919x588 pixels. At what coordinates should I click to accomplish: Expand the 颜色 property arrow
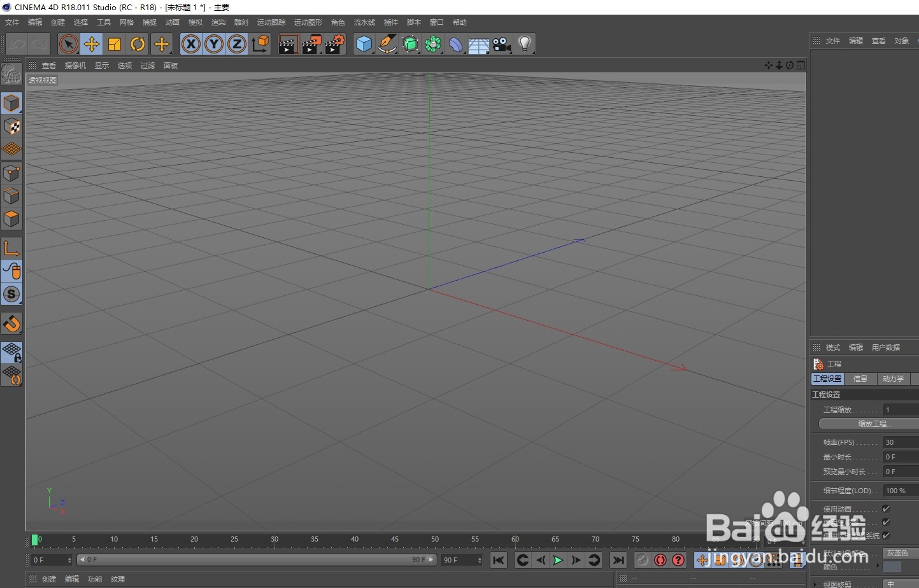[878, 566]
